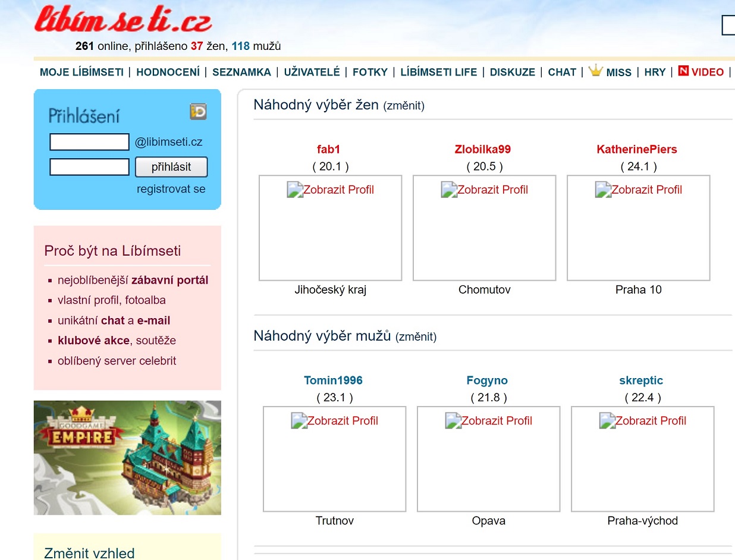Click the Goodgame Empire ad banner
Viewport: 735px width, 560px height.
click(127, 458)
